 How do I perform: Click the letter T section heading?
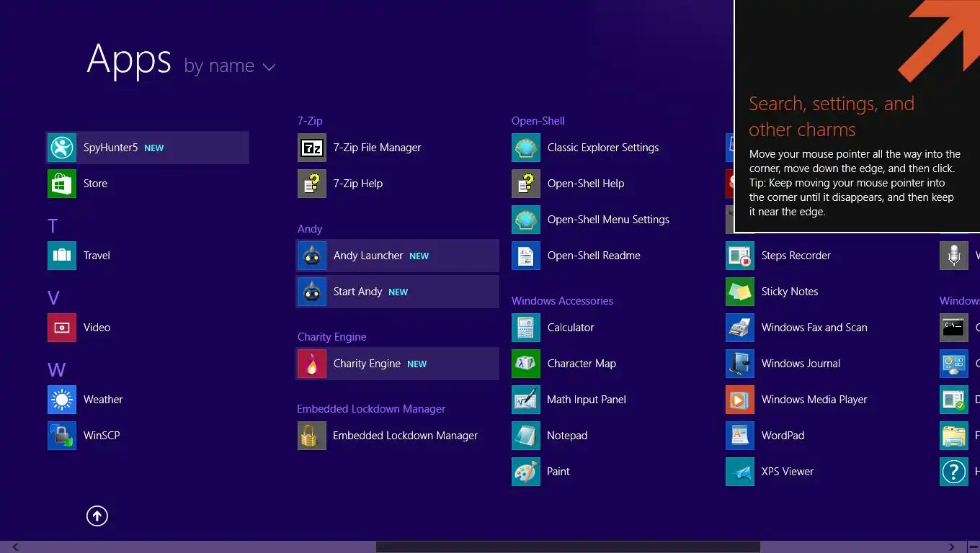[x=53, y=226]
